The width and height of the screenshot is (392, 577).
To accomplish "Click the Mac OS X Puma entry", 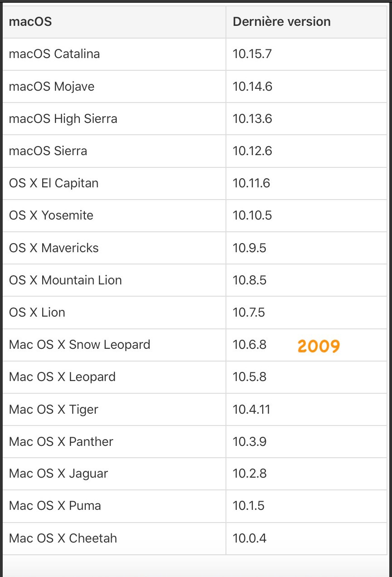I will pyautogui.click(x=55, y=506).
